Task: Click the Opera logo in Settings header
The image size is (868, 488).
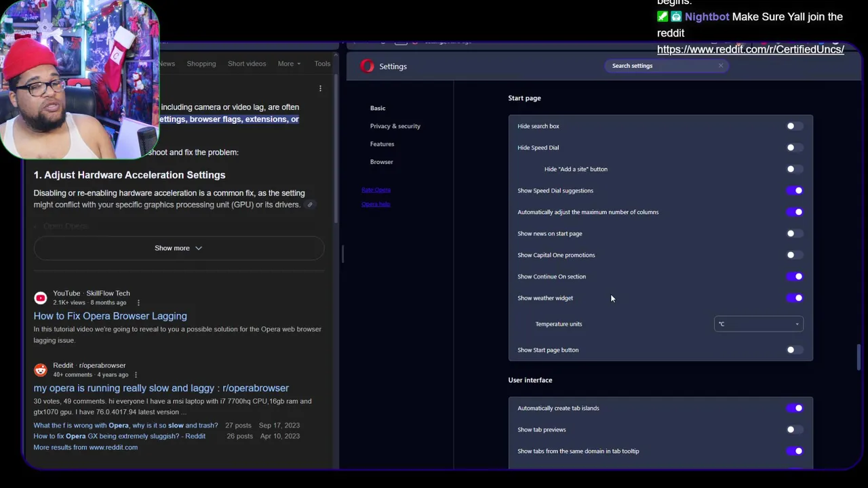Action: (367, 66)
